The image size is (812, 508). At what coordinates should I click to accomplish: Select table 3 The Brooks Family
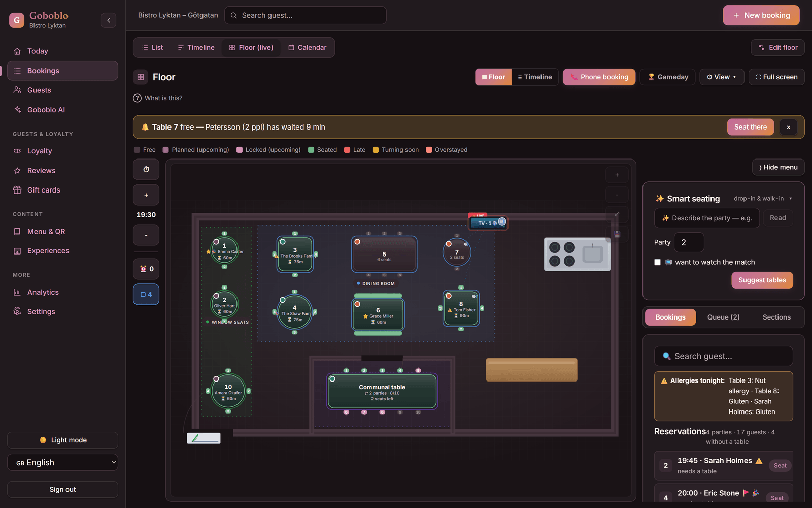point(295,254)
